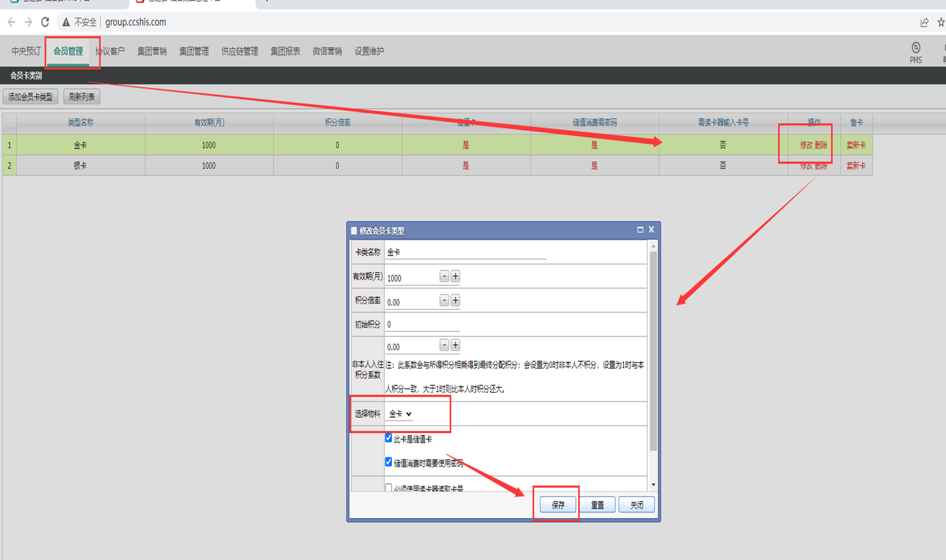
Task: Click the browser back arrow
Action: point(12,22)
